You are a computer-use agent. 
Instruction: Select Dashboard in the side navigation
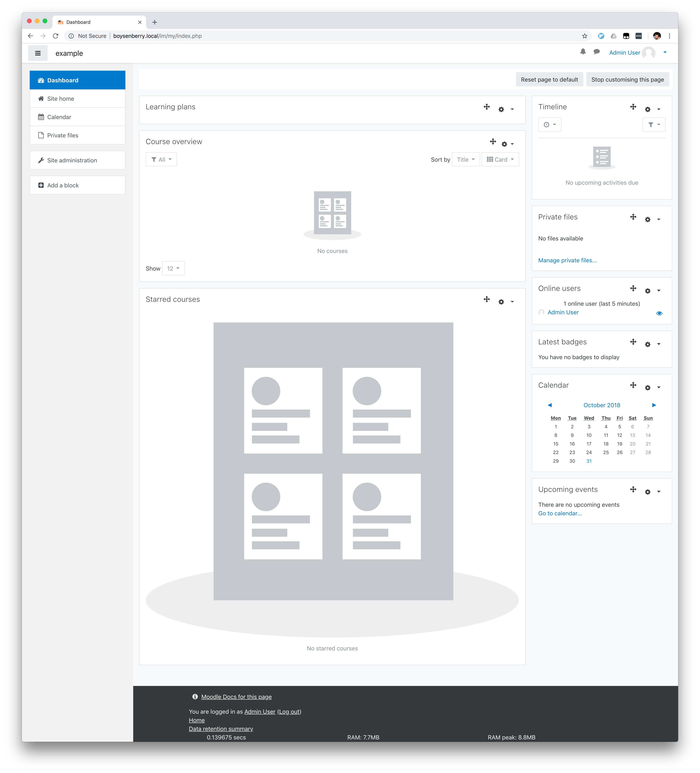pyautogui.click(x=78, y=80)
